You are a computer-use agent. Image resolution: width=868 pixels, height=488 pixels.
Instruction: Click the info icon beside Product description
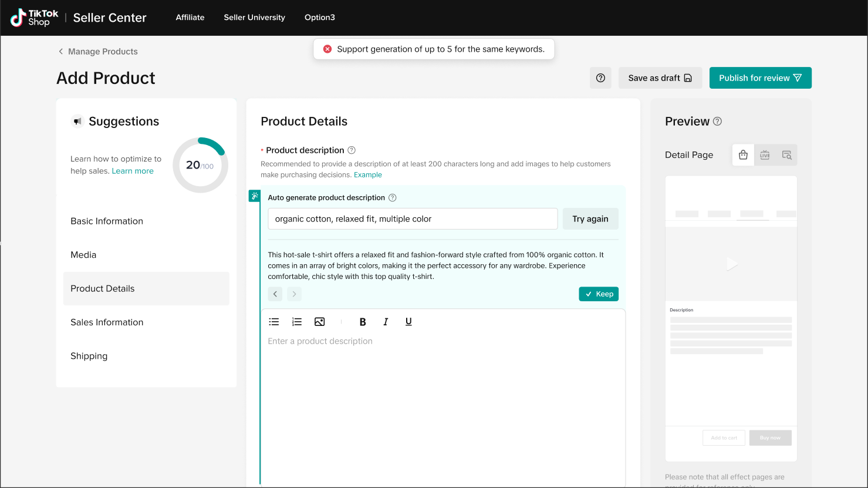click(352, 150)
